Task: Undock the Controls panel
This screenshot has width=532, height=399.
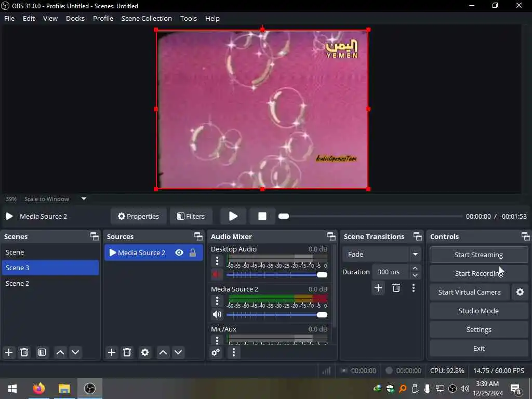Action: tap(525, 236)
